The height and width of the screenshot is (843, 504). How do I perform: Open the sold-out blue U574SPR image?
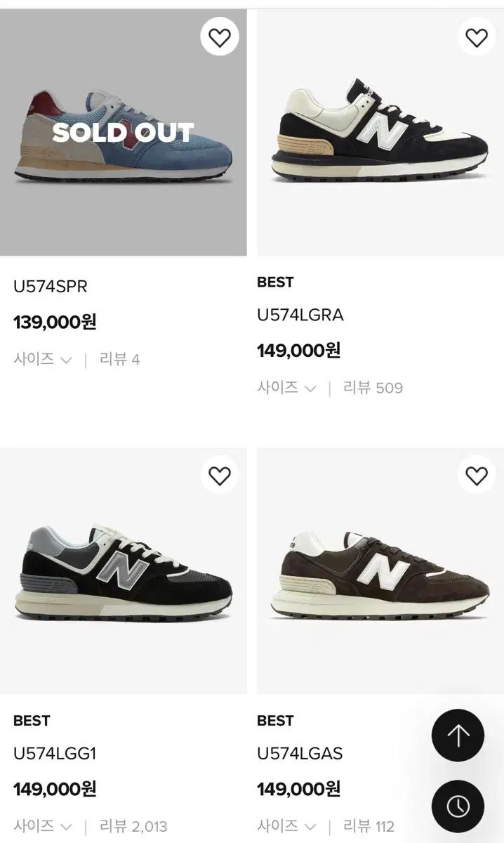click(x=123, y=133)
